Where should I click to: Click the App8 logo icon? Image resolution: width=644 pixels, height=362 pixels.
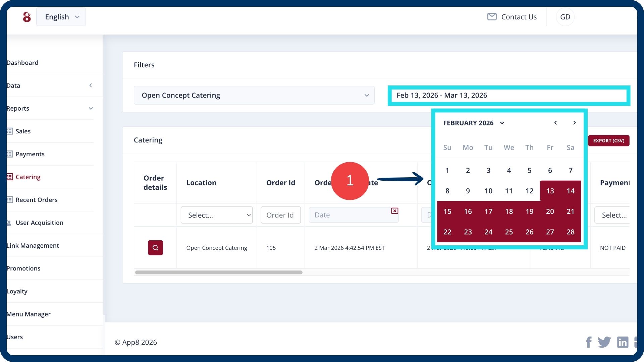pos(27,17)
